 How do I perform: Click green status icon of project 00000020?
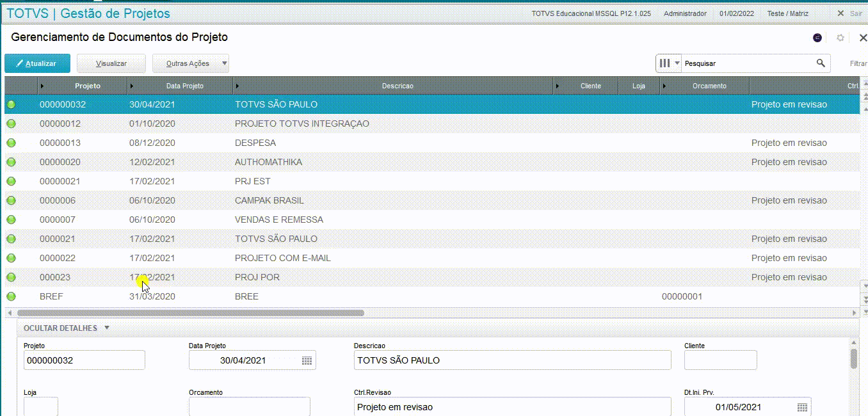(11, 162)
